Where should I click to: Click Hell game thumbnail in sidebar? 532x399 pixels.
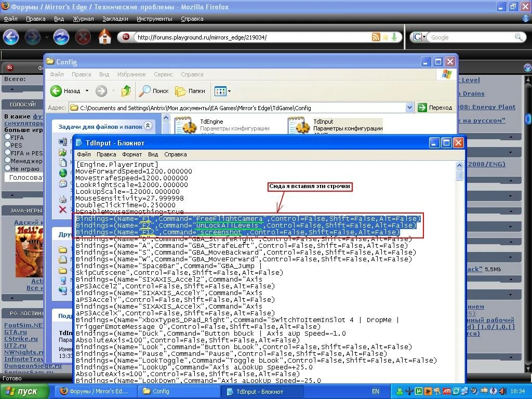coord(29,251)
